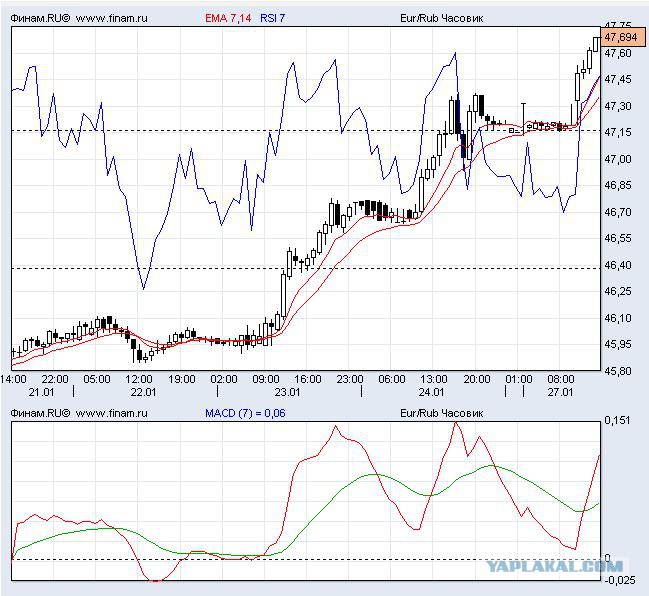The width and height of the screenshot is (649, 596).
Task: Click the -0,025 value on MACD axis
Action: tap(620, 580)
